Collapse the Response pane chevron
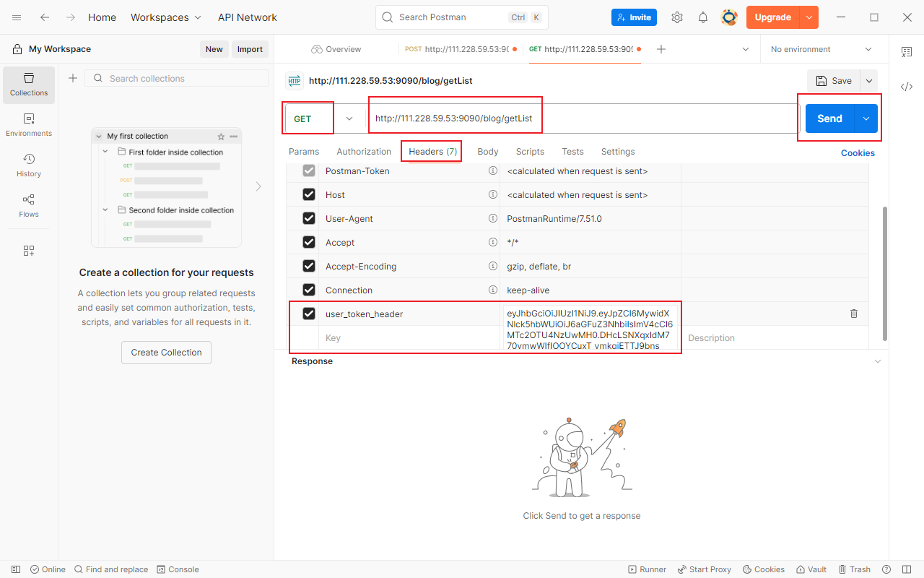The height and width of the screenshot is (578, 924). tap(878, 361)
